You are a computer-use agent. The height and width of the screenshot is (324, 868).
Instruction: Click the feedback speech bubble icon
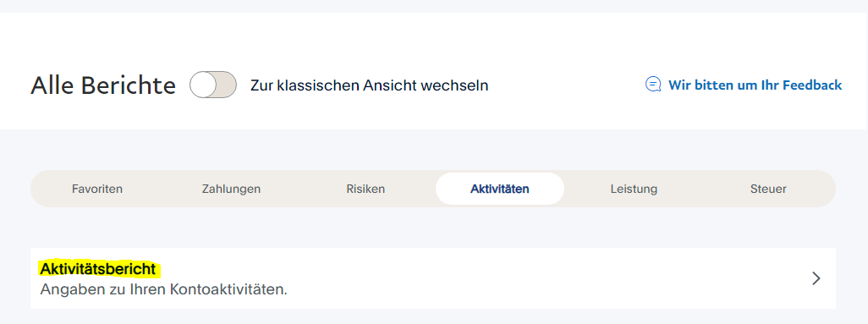[x=653, y=85]
